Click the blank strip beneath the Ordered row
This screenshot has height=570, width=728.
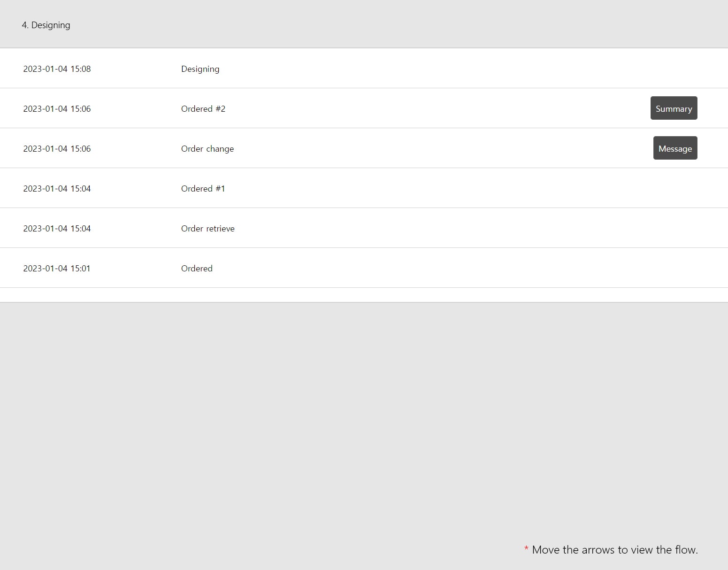tap(364, 295)
